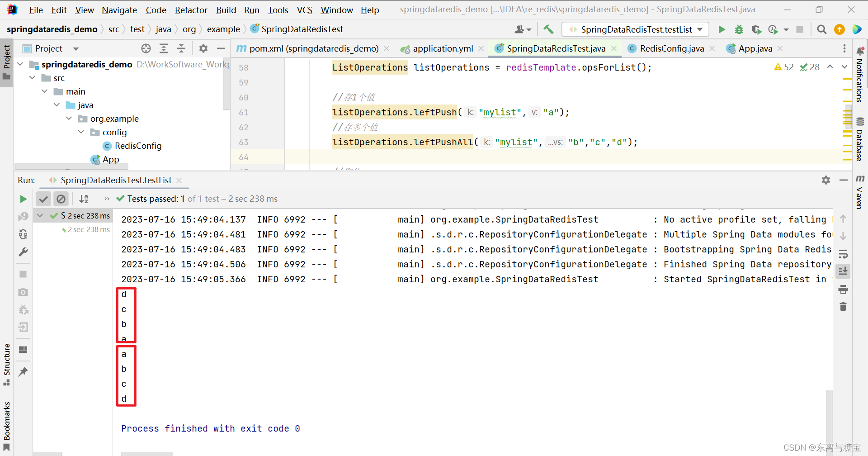Run with coverage from the main toolbar
This screenshot has width=868, height=456.
pos(756,29)
